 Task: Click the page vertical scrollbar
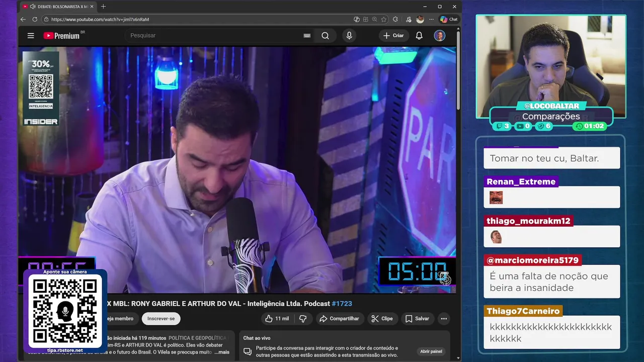(458, 70)
